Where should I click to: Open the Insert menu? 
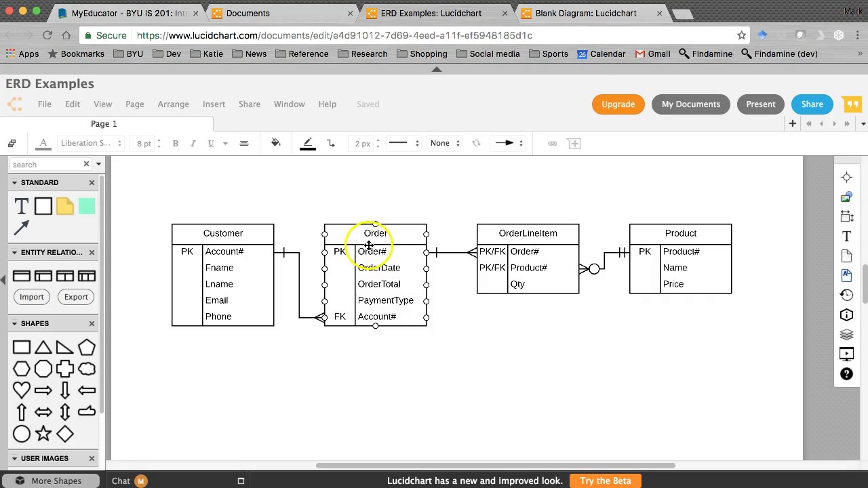(x=214, y=104)
